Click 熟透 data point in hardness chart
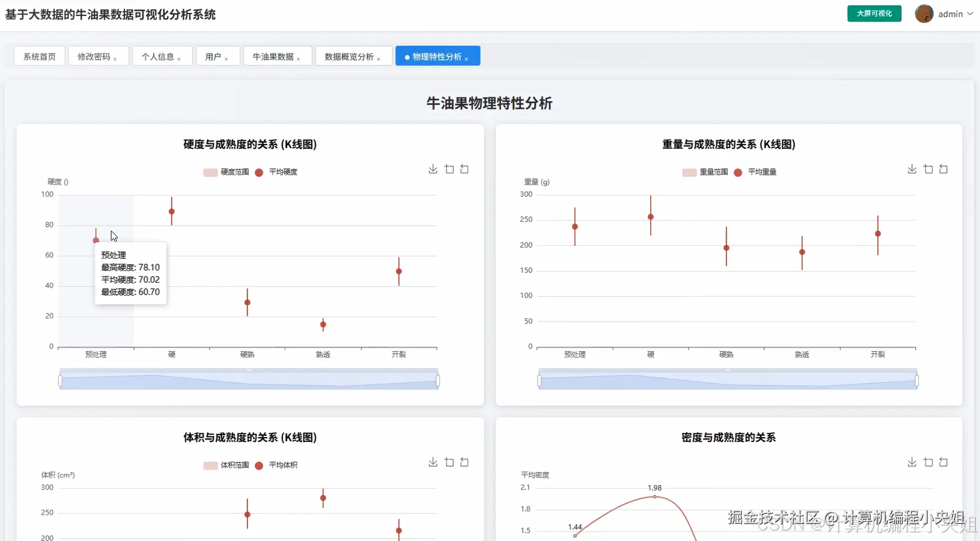Screen dimensions: 980x541 (323, 325)
